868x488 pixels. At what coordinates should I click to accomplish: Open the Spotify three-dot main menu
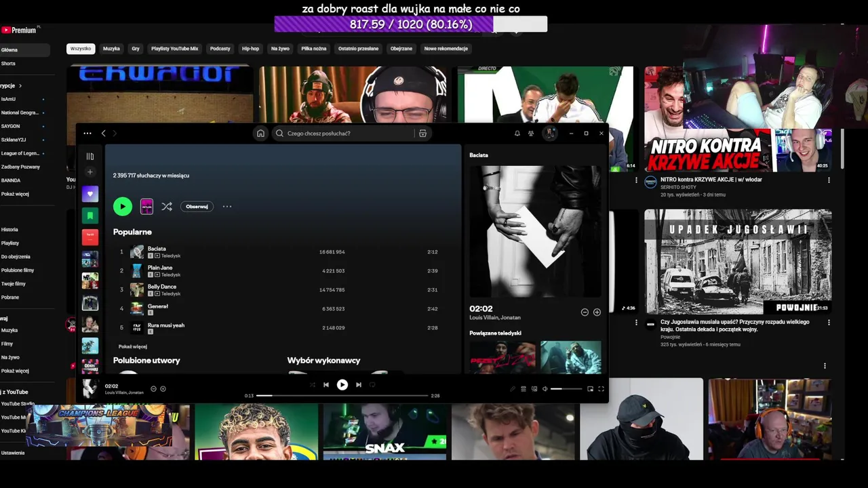87,134
